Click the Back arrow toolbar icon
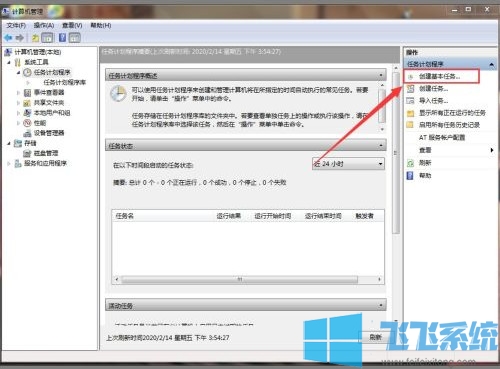The image size is (500, 369). (8, 38)
